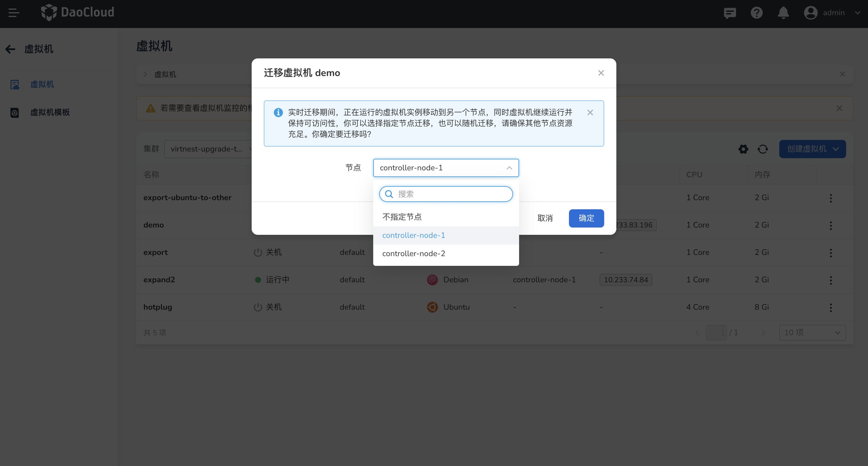Open the table settings gear icon
Screen dimensions: 868x466
(743, 149)
